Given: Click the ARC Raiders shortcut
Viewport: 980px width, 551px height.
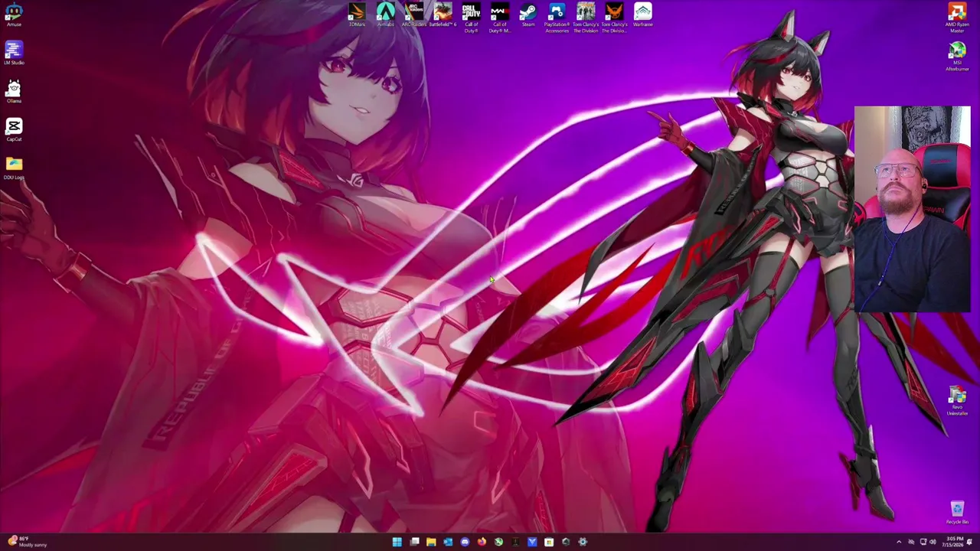Looking at the screenshot, I should pyautogui.click(x=414, y=15).
